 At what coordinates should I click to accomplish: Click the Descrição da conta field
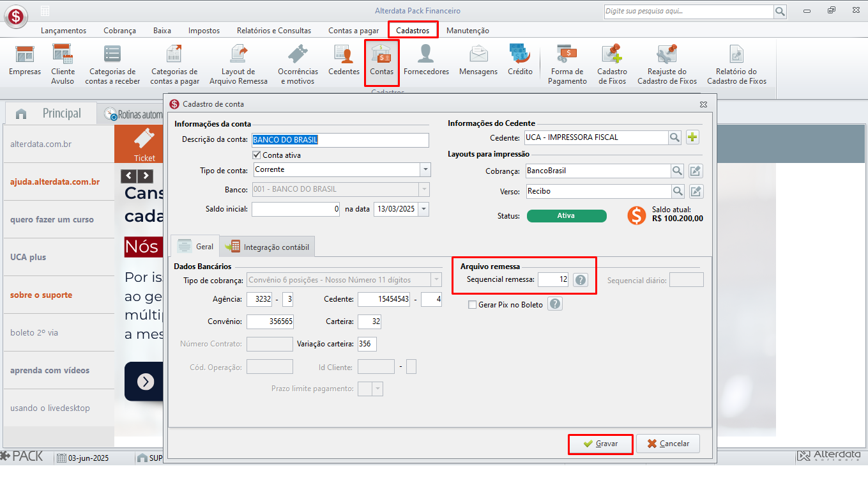pos(340,140)
